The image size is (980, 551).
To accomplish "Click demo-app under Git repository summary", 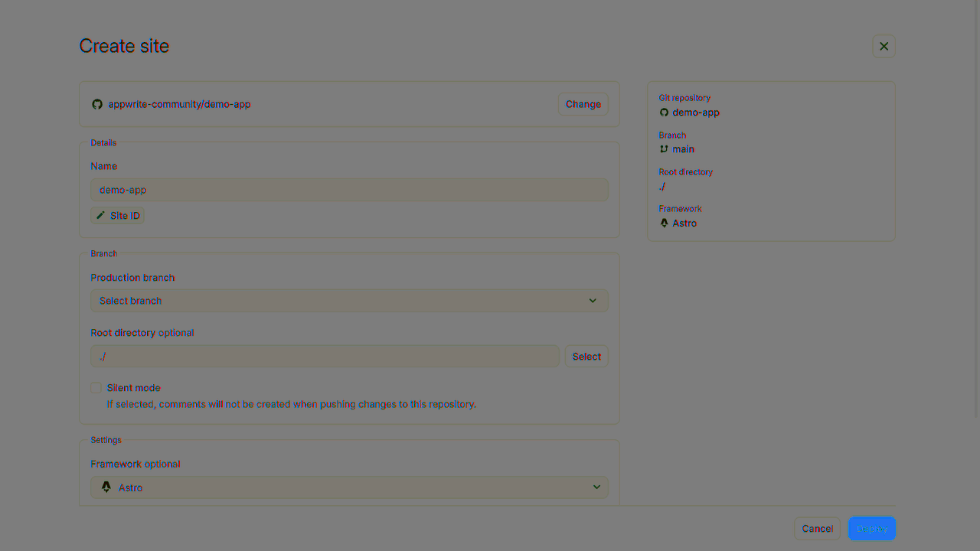I will tap(696, 112).
